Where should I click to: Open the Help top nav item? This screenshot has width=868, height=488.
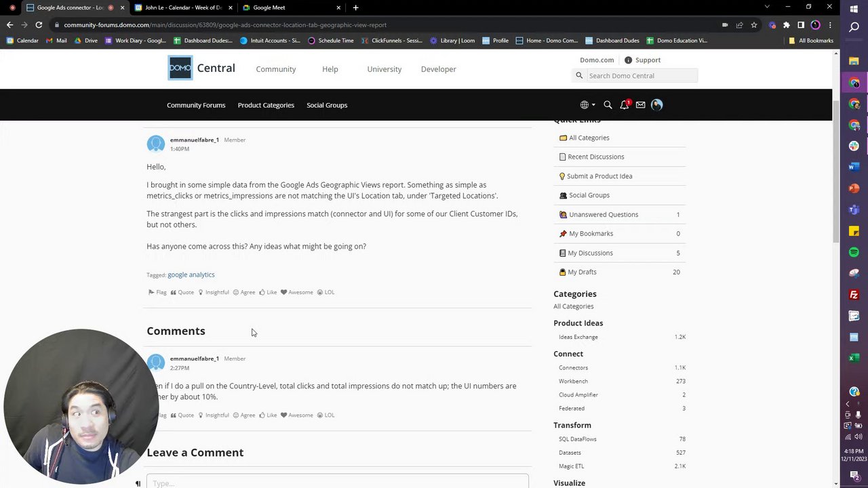point(330,69)
